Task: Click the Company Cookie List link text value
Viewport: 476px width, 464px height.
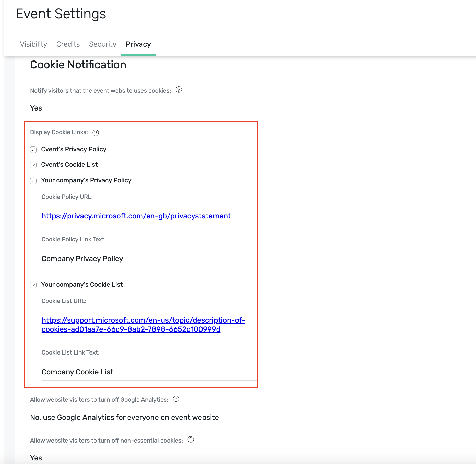Action: coord(77,372)
